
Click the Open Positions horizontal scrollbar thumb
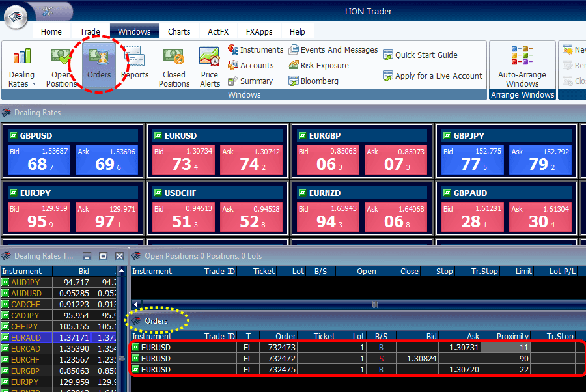tap(375, 305)
